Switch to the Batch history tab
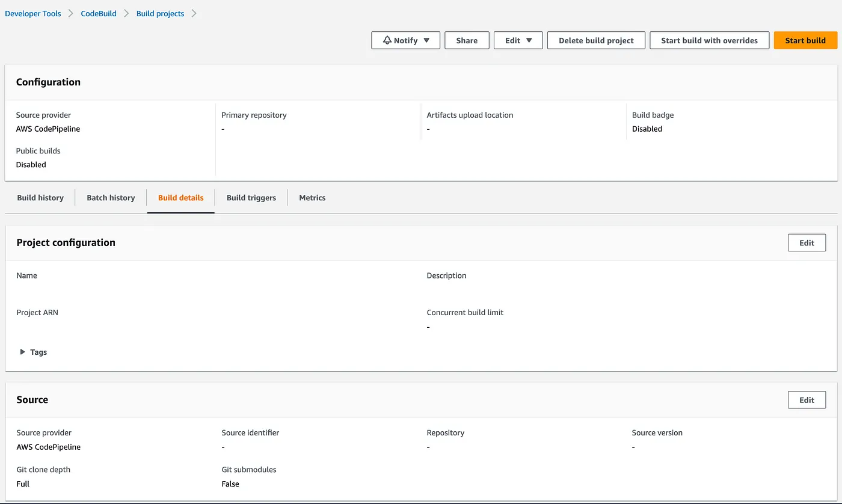The image size is (842, 504). coord(111,197)
